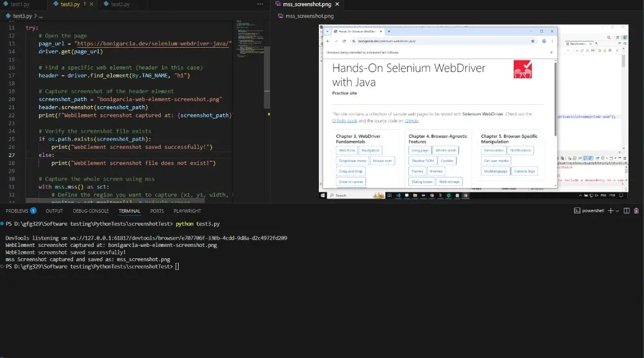Click 'header.screenshot(screenshot_path)' code line
This screenshot has height=358, width=644.
[93, 107]
